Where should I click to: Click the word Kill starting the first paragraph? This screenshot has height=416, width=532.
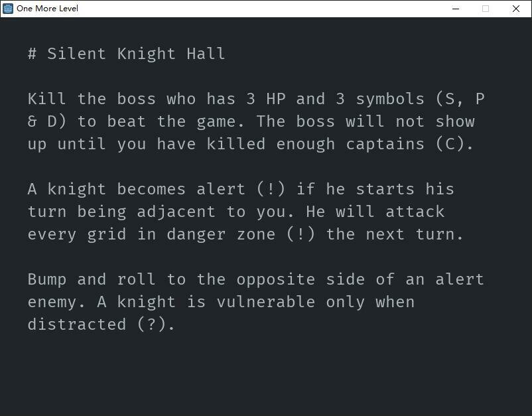(47, 99)
